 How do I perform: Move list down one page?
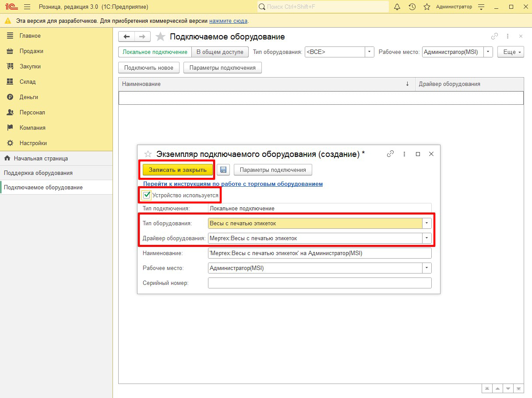pyautogui.click(x=508, y=389)
